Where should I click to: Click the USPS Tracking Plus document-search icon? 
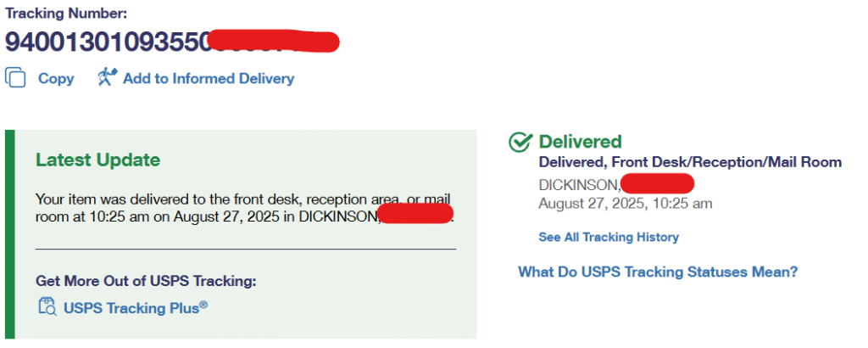[47, 307]
